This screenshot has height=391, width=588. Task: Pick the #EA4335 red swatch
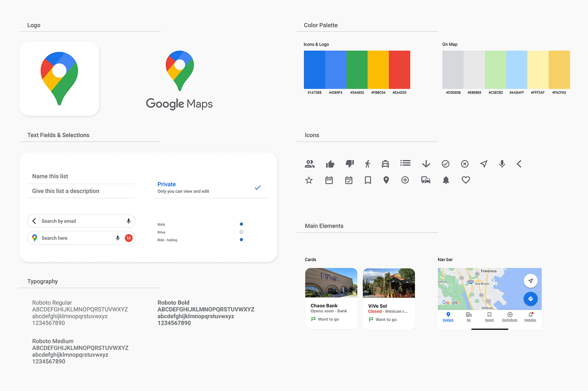[x=399, y=70]
